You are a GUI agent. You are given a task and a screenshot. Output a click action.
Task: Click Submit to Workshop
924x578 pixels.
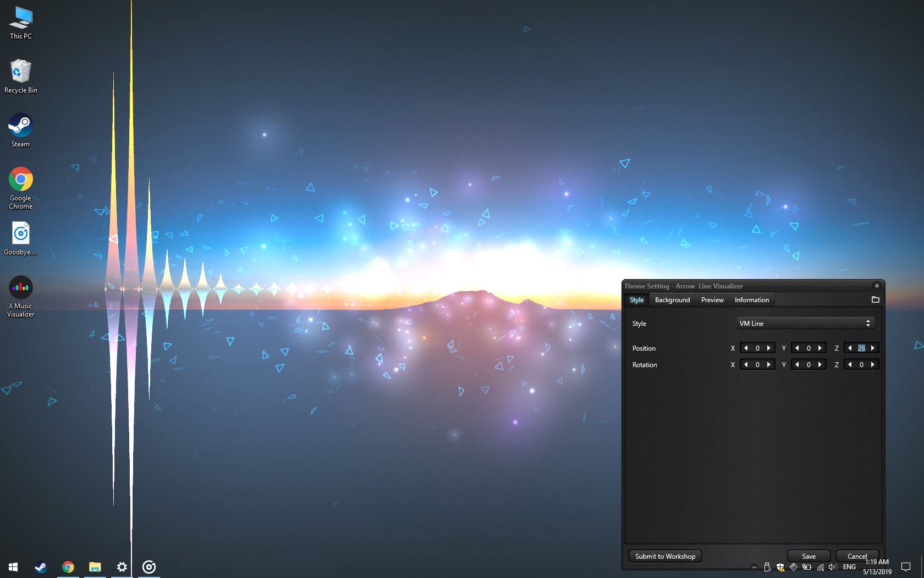click(x=665, y=556)
